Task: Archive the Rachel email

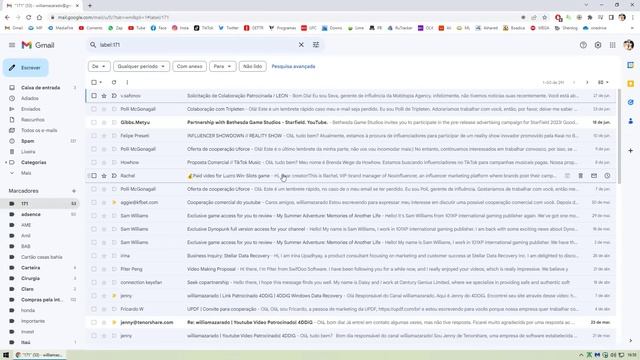Action: tap(567, 176)
